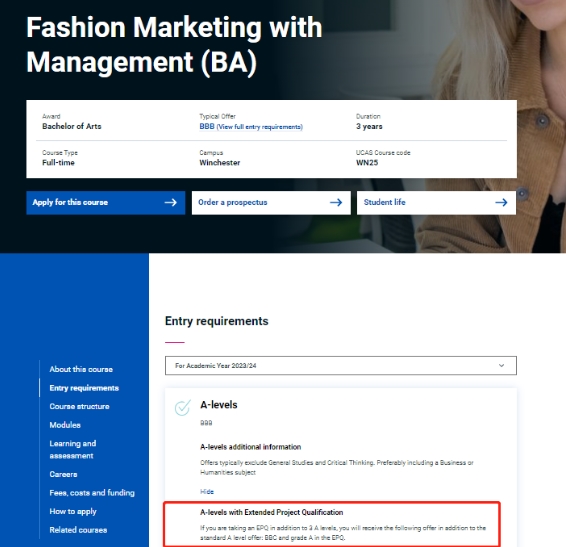Open the For Academic Year 2023/24 selector

(x=341, y=365)
